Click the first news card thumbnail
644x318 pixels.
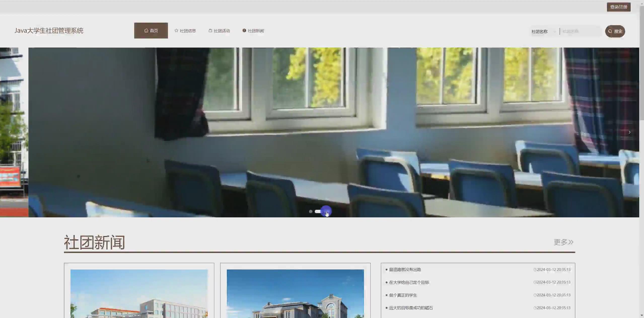[139, 293]
